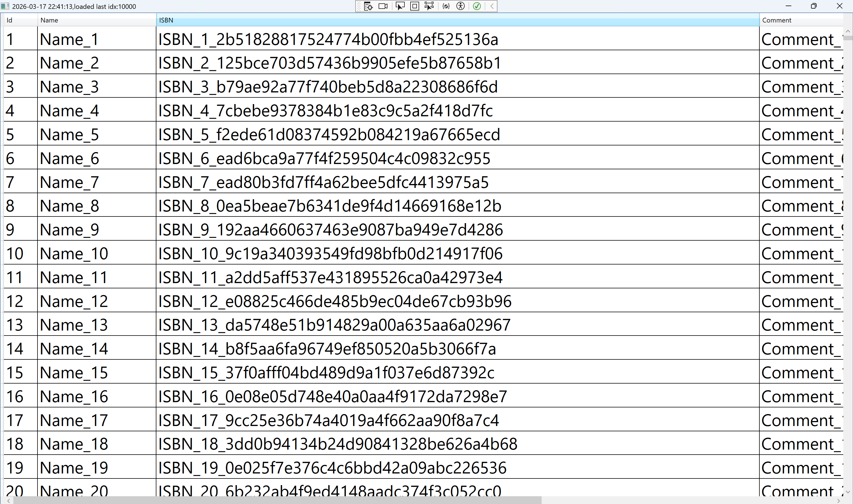Click the ISBN_6_ead6bca9a77f4f259504c4c09832c955 cell
Viewport: 853px width, 504px height.
458,157
